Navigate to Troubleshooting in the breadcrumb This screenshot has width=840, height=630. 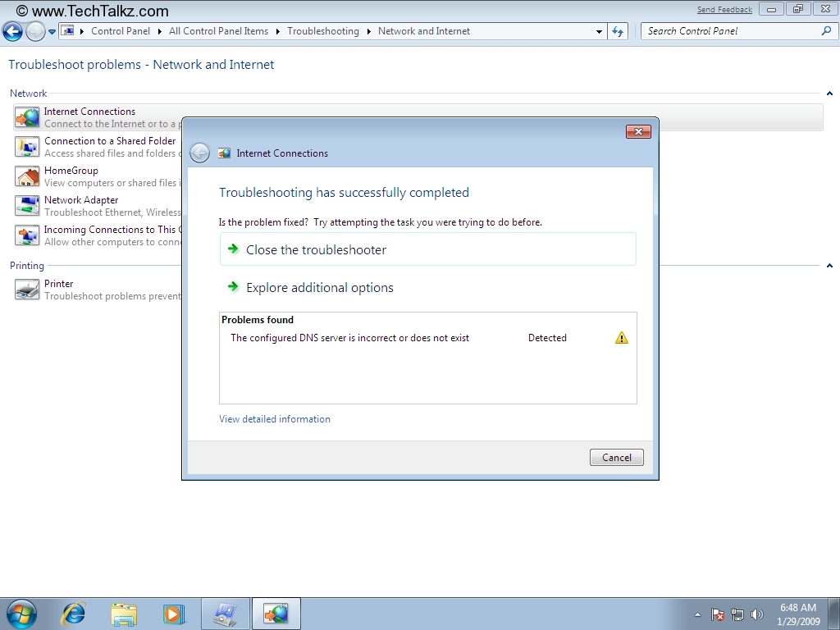(x=322, y=31)
